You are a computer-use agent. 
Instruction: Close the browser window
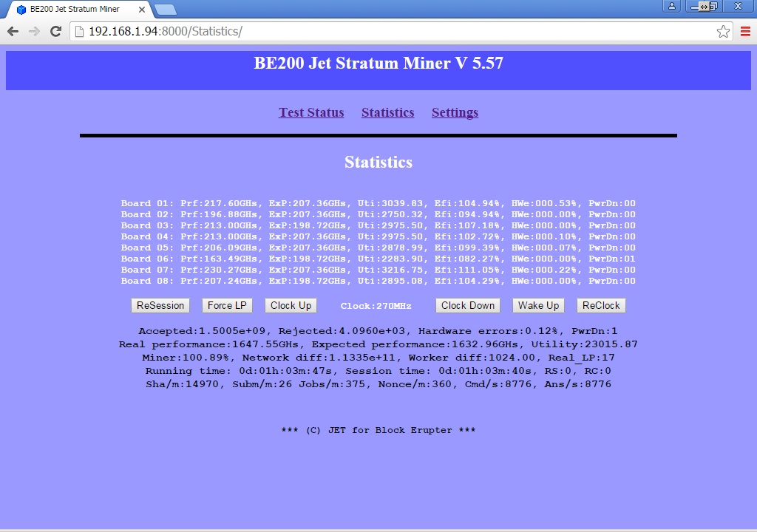point(739,6)
